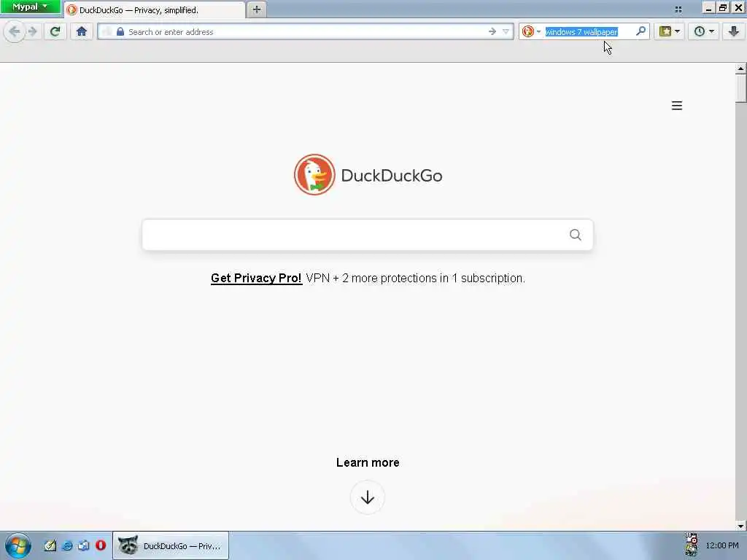747x560 pixels.
Task: Open the Get Privacy Pro! link
Action: point(256,278)
